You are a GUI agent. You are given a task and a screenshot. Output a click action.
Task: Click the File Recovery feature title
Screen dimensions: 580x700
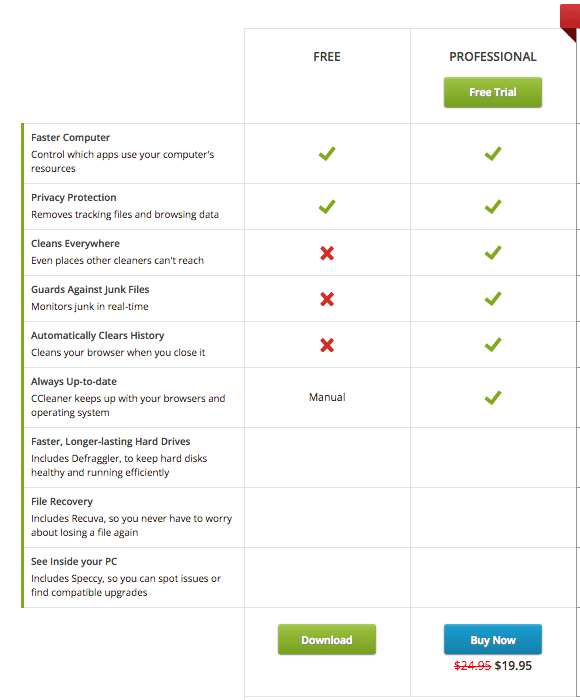pos(62,502)
